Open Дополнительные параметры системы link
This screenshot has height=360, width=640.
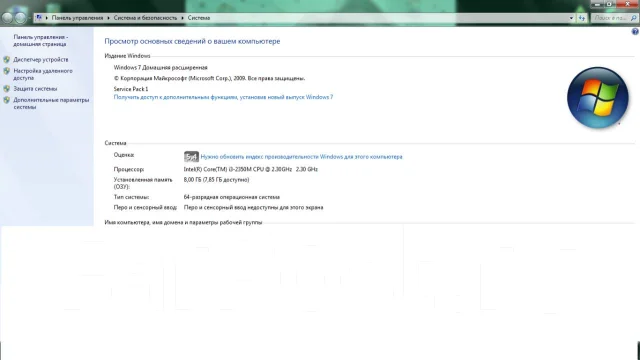pyautogui.click(x=51, y=103)
